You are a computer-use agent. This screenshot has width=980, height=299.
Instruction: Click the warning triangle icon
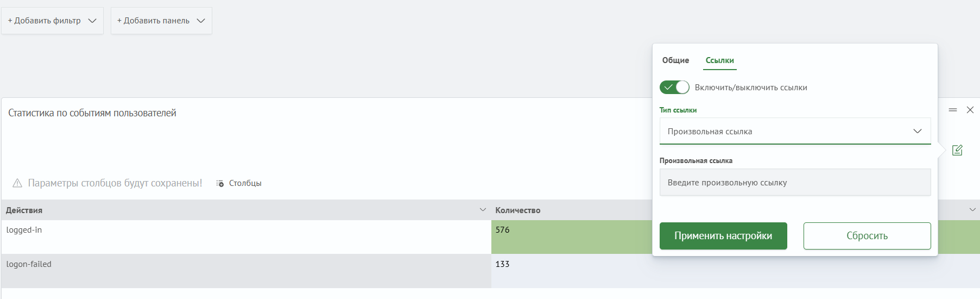click(17, 183)
